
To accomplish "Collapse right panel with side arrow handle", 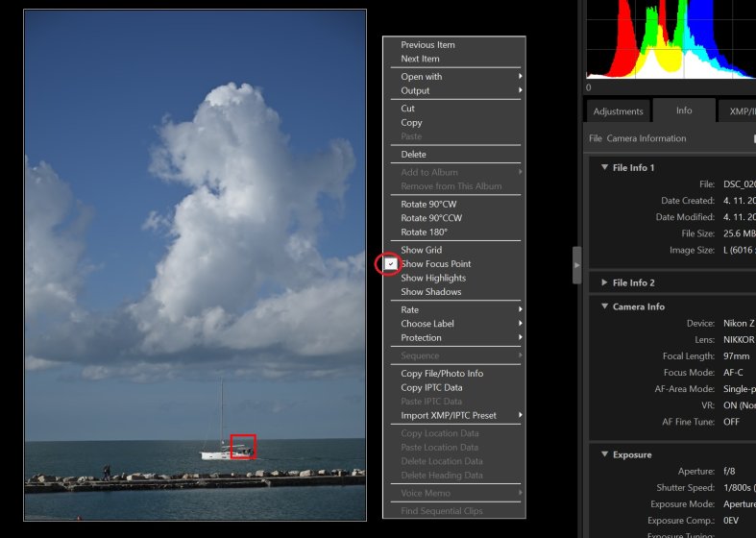I will point(576,265).
